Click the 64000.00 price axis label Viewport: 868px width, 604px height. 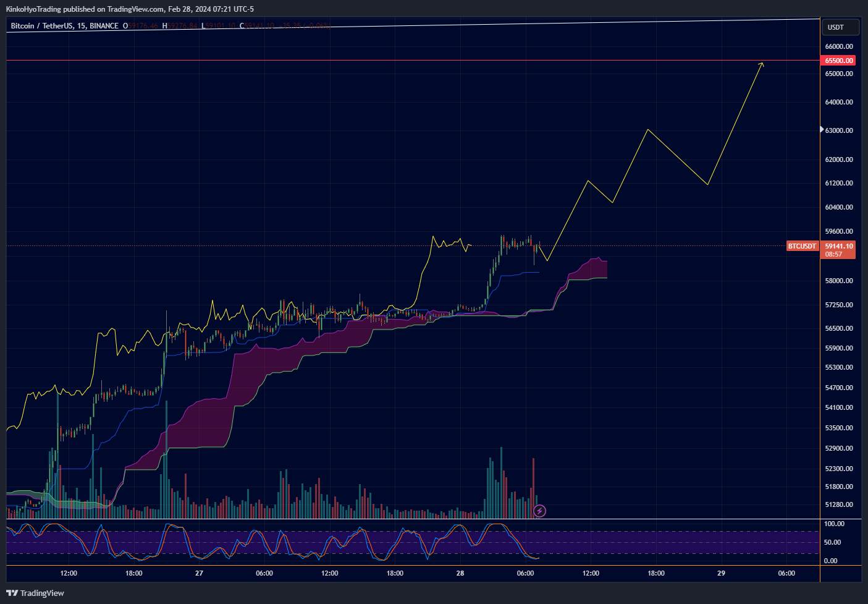click(x=839, y=102)
